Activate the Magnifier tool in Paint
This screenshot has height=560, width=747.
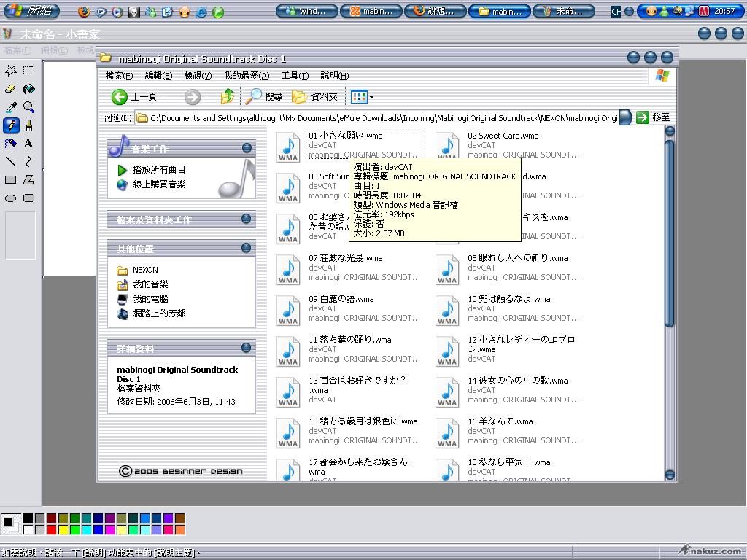pyautogui.click(x=28, y=106)
